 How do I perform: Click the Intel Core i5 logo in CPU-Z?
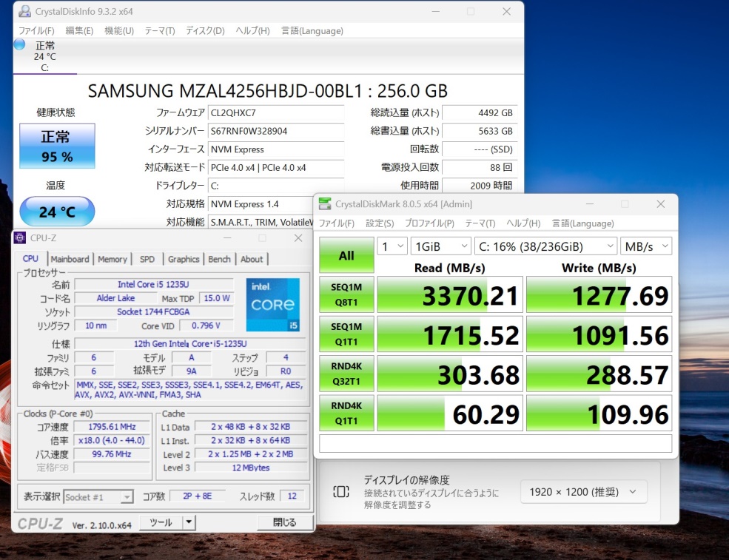coord(273,305)
